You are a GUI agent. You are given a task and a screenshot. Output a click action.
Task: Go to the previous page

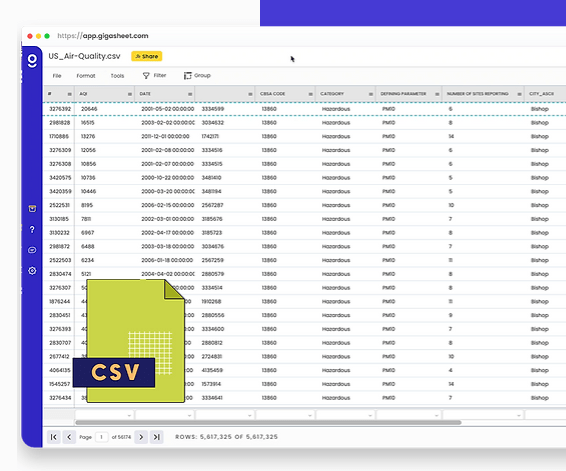(69, 437)
